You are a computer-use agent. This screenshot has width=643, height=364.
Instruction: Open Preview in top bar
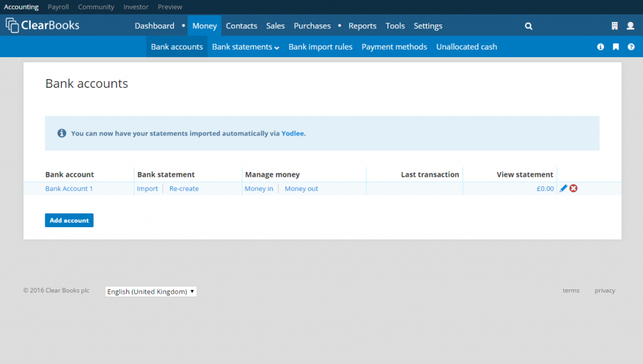(170, 7)
